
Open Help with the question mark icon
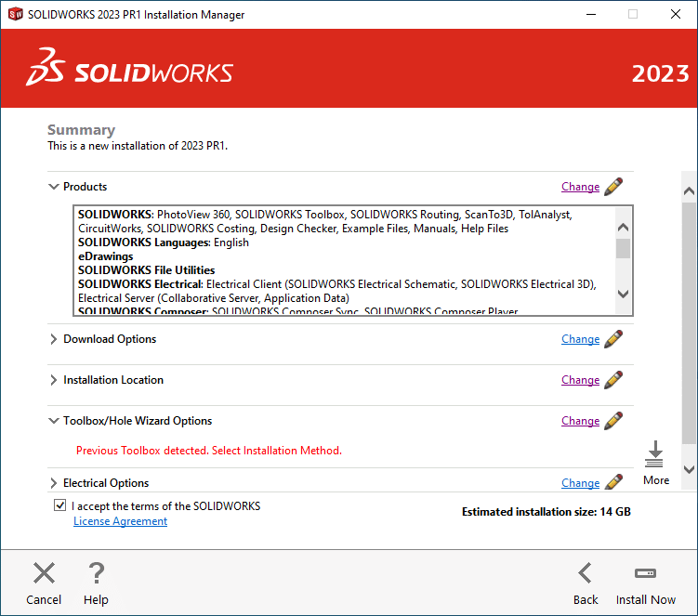pyautogui.click(x=96, y=573)
